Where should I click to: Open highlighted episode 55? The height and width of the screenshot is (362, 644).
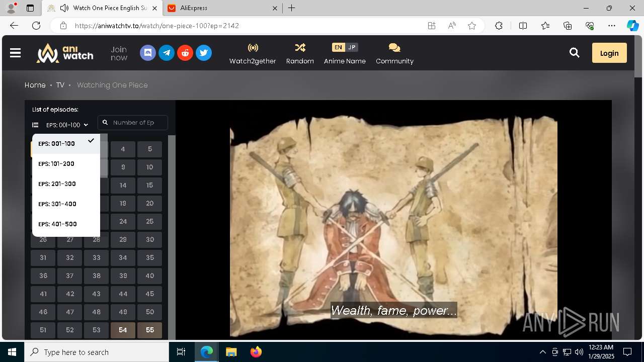[x=150, y=330]
